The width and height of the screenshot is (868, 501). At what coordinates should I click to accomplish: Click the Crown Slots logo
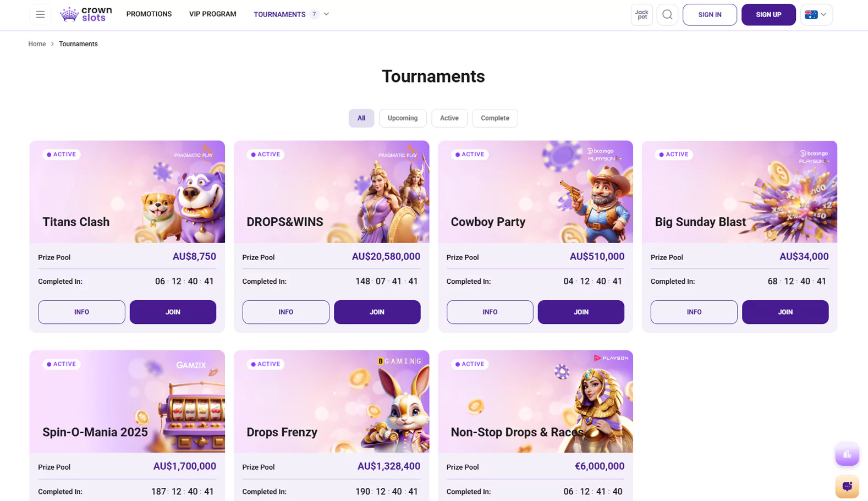86,14
